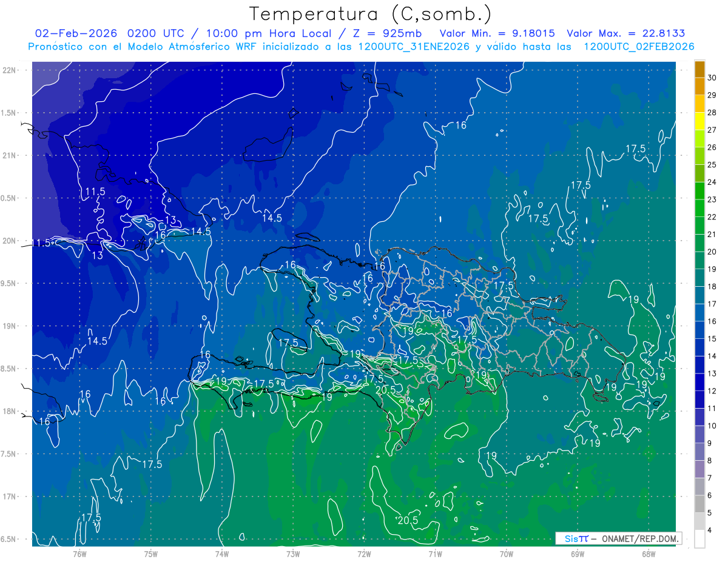Screen dimensions: 728x562
Task: Click color scale label "8"
Action: click(709, 460)
